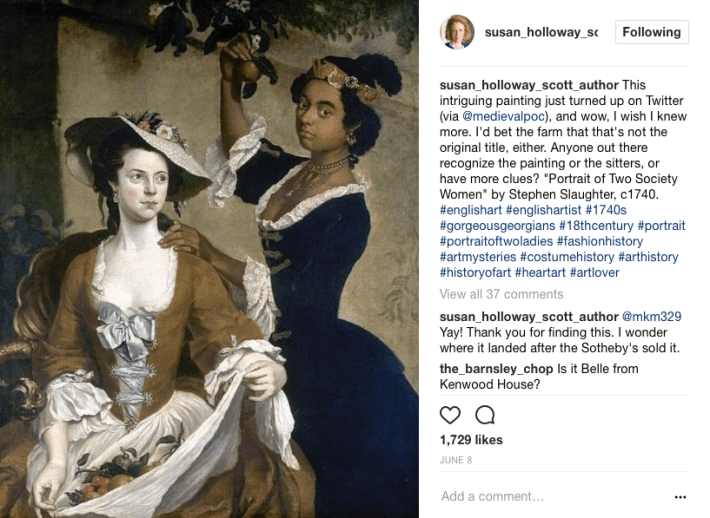The height and width of the screenshot is (518, 710).
Task: Like the post with the heart icon
Action: [450, 415]
